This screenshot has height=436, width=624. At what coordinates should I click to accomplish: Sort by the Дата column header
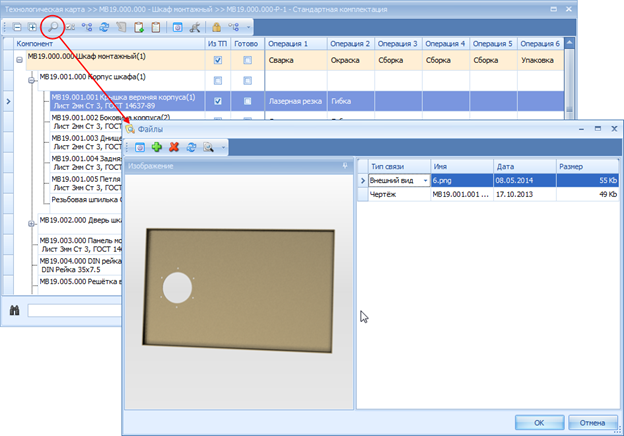click(520, 165)
